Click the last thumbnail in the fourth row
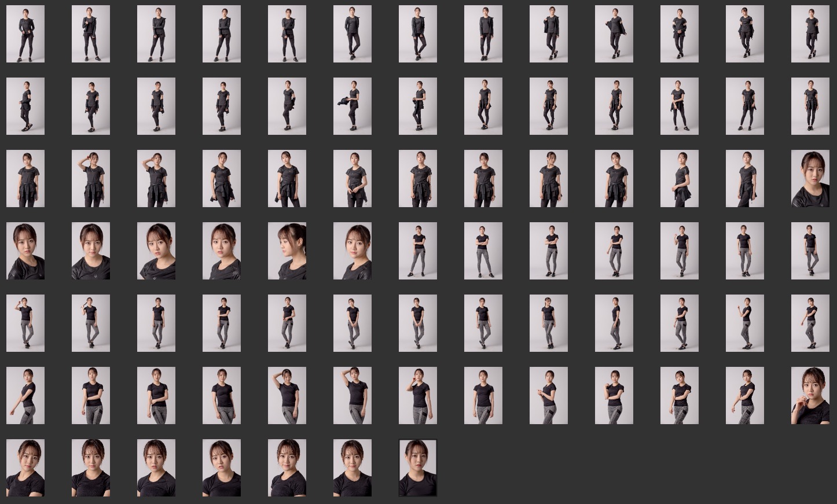The height and width of the screenshot is (504, 837). (x=810, y=251)
